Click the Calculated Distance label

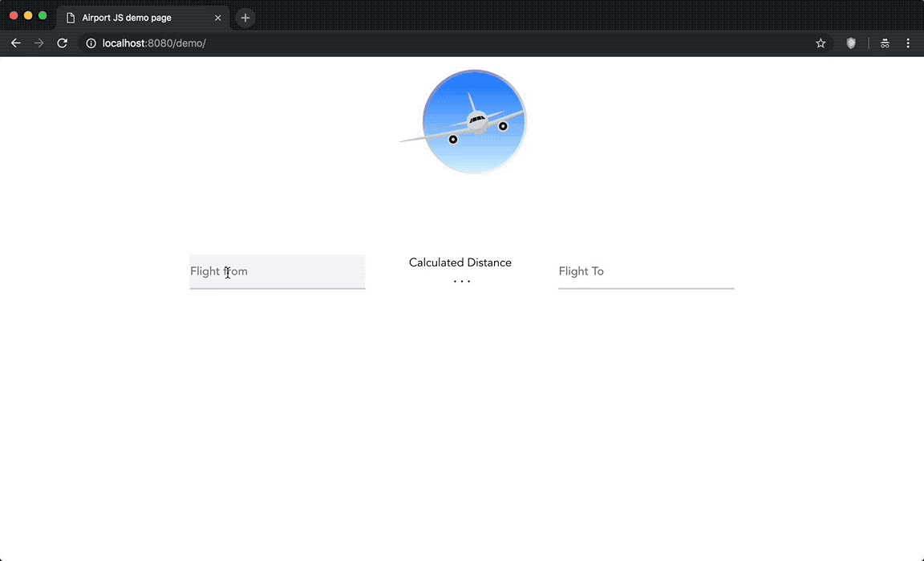click(x=460, y=262)
